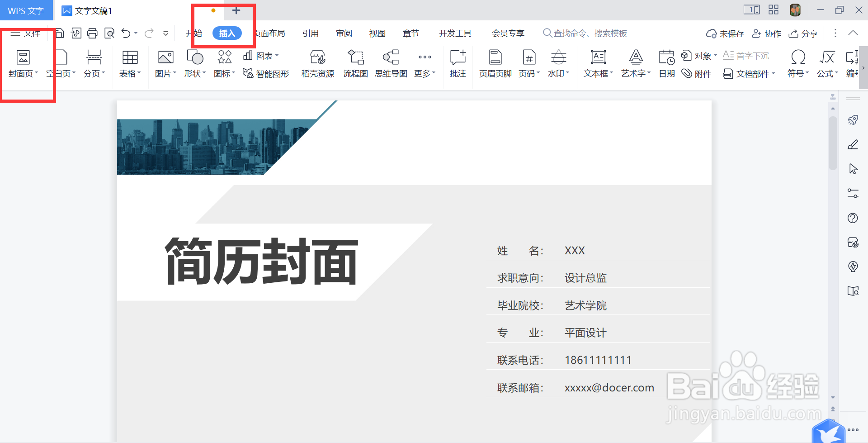Viewport: 868px width, 443px height.
Task: Click the print icon in quick access bar
Action: 93,33
